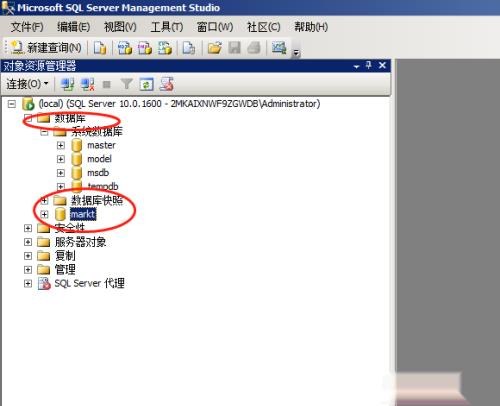The image size is (500, 406).
Task: Click the (local) server icon
Action: [28, 104]
